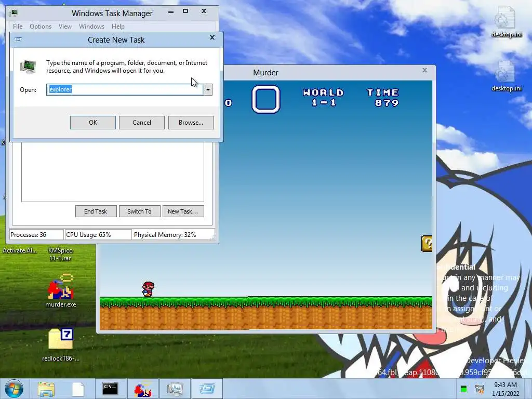
Task: Cancel the Create New Task dialog
Action: pyautogui.click(x=142, y=123)
